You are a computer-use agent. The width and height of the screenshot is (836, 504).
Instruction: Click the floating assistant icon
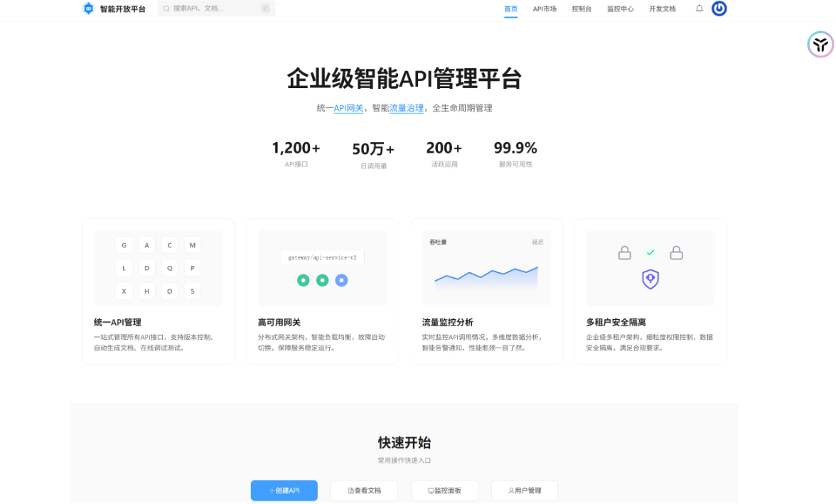click(x=820, y=44)
